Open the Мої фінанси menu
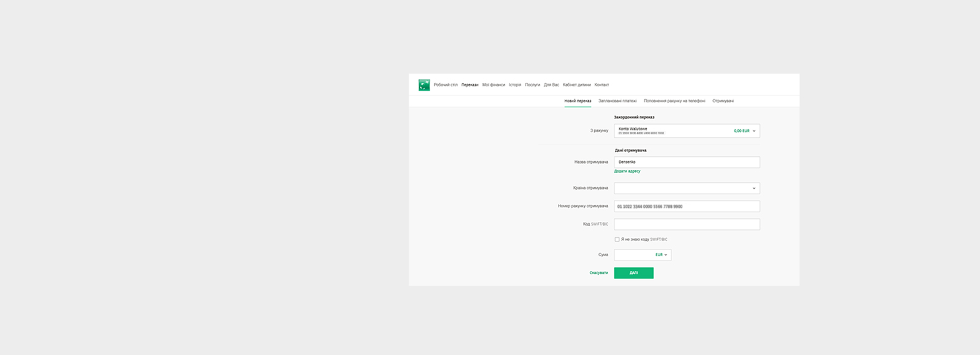The width and height of the screenshot is (980, 355). [493, 85]
